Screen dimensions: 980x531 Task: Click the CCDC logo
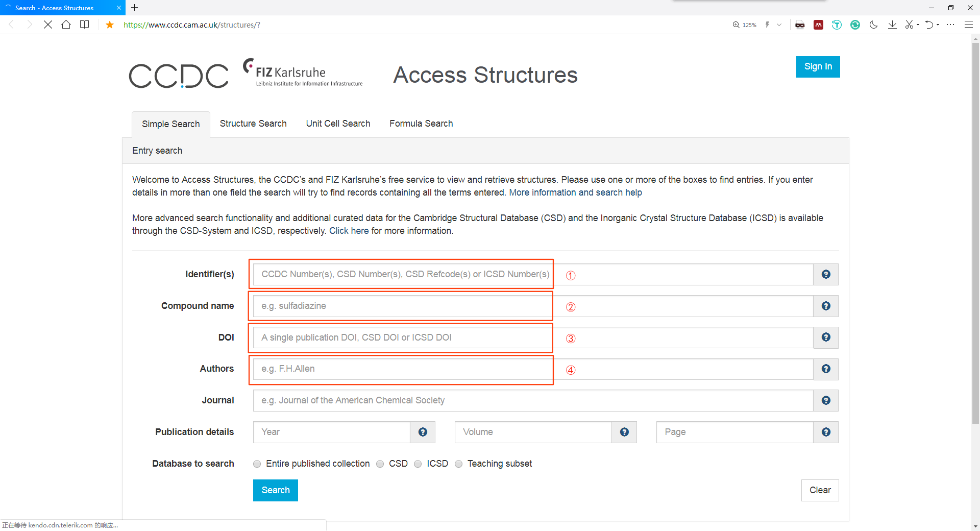(x=179, y=76)
